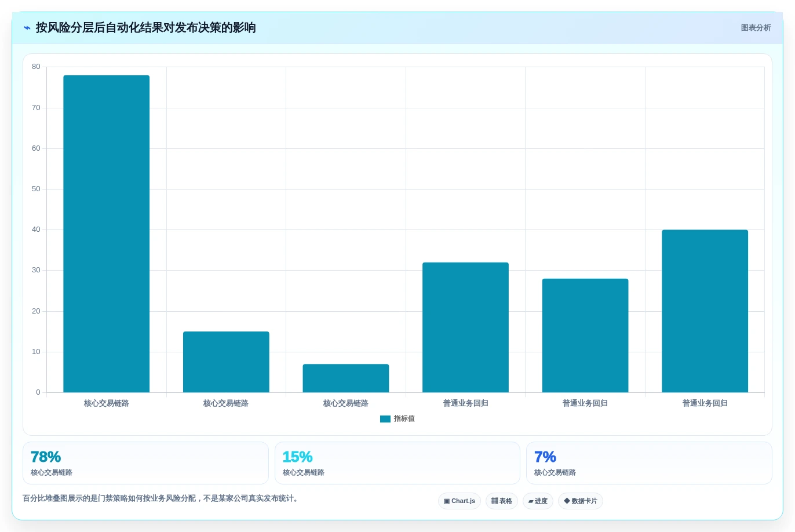The height and width of the screenshot is (532, 795).
Task: Select the bar valued at 28
Action: tap(585, 336)
